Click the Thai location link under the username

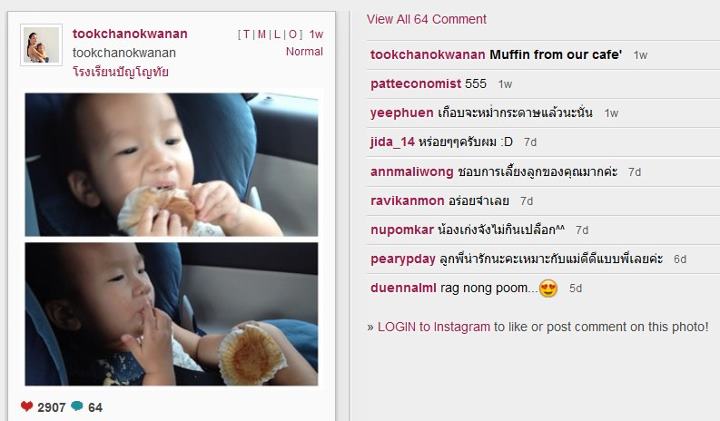[x=120, y=72]
